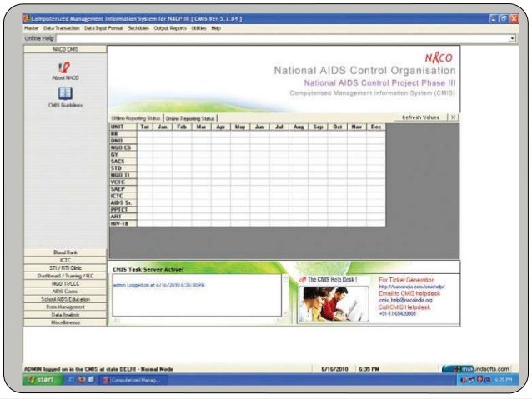The image size is (532, 399).
Task: Click the Dec column header
Action: (x=375, y=127)
